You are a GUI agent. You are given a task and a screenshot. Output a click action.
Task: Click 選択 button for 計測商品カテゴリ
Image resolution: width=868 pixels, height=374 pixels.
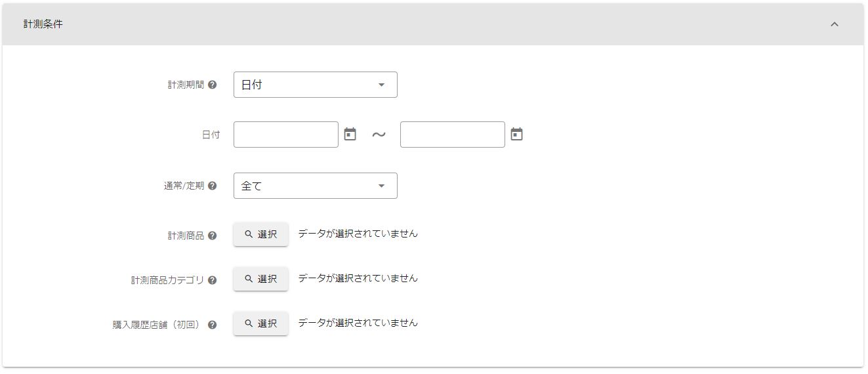point(260,279)
